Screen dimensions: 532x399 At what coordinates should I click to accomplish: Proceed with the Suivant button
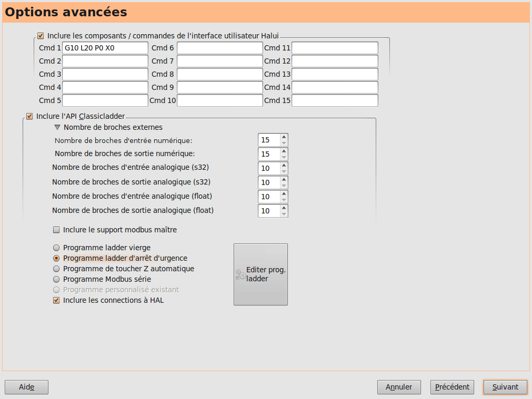click(506, 387)
